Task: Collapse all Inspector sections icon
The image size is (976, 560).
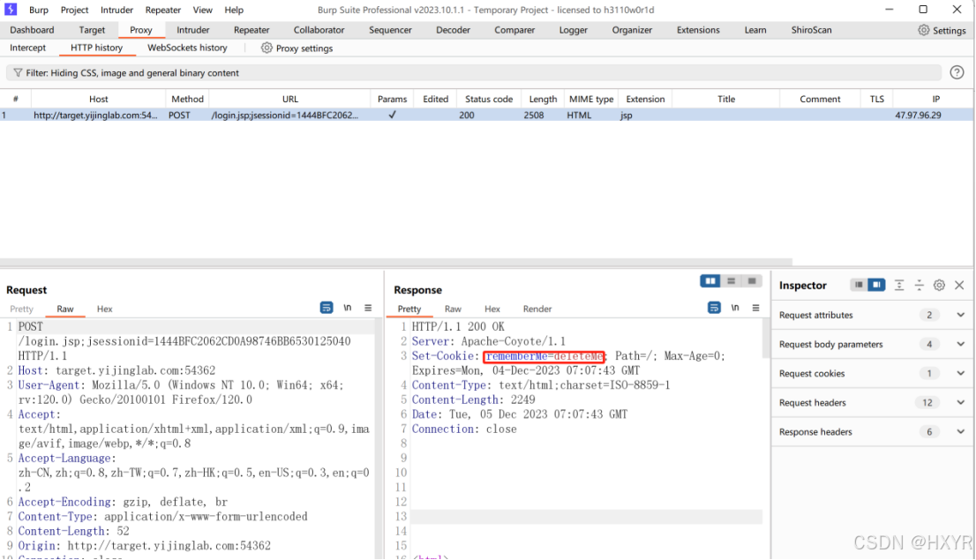Action: [919, 285]
